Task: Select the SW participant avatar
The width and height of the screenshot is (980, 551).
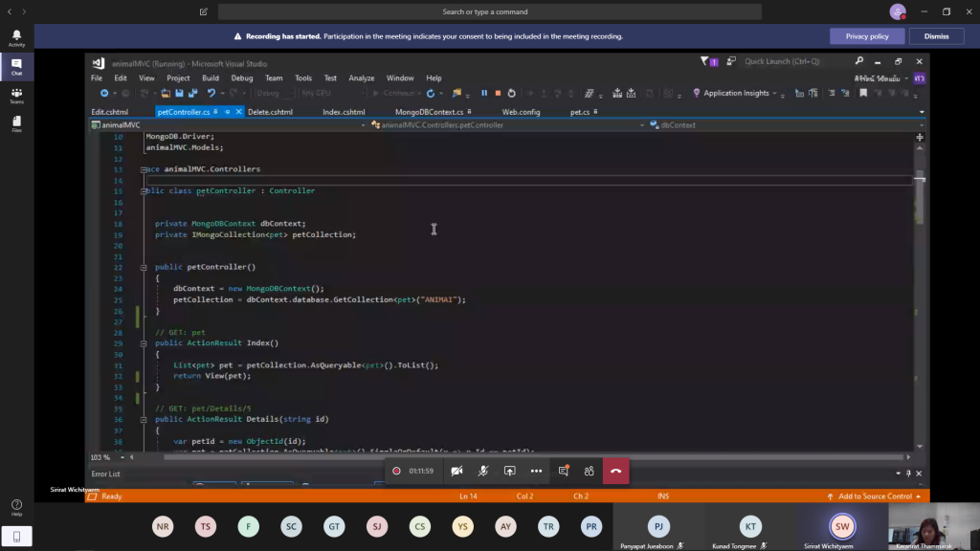Action: tap(842, 526)
